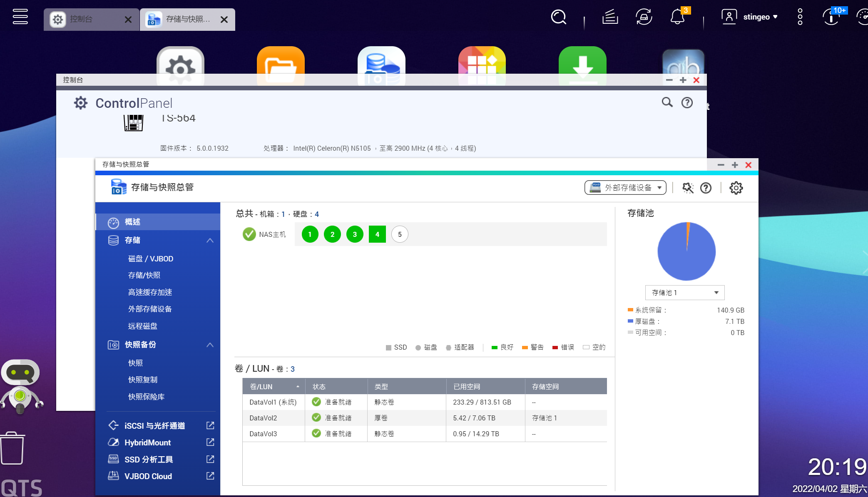Select disk slot 3 on NAS主机
Image resolution: width=868 pixels, height=497 pixels.
(x=355, y=234)
